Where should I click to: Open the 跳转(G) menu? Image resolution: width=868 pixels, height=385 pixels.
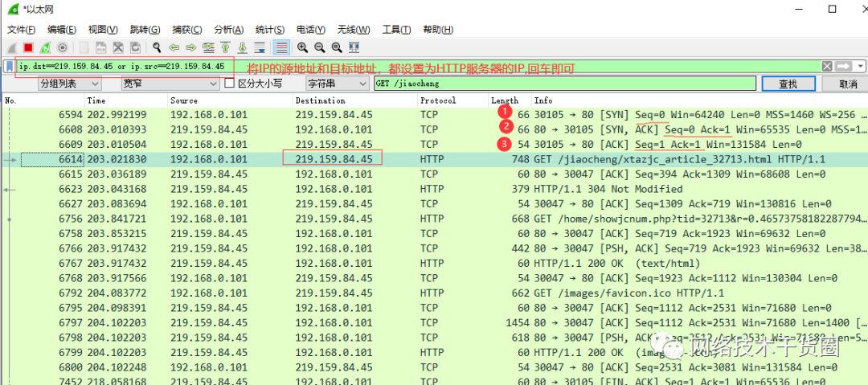(x=145, y=30)
